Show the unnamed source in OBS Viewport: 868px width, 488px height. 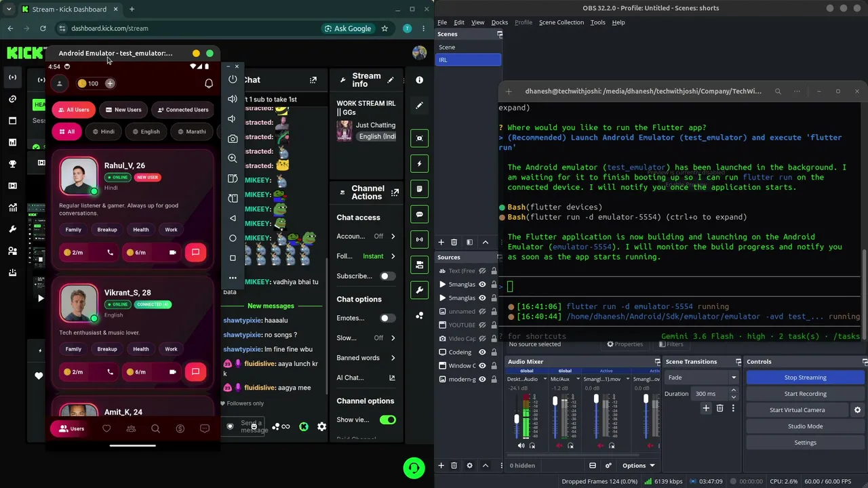[482, 312]
